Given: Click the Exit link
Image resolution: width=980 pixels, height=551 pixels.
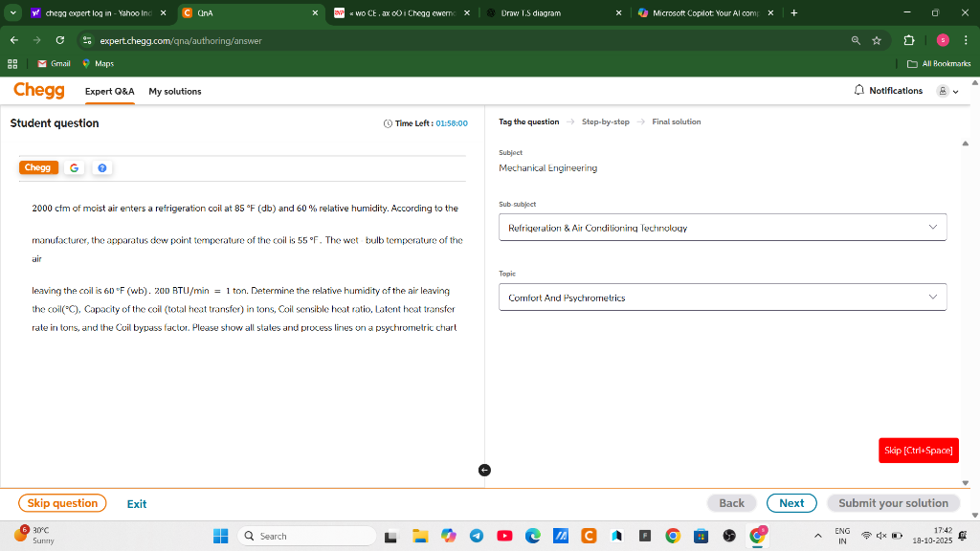Looking at the screenshot, I should (x=136, y=503).
